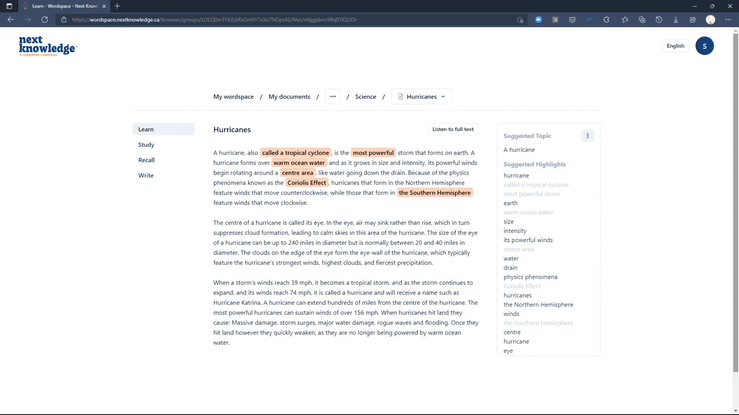Click the Listen to full text button
This screenshot has width=739, height=415.
(x=452, y=129)
